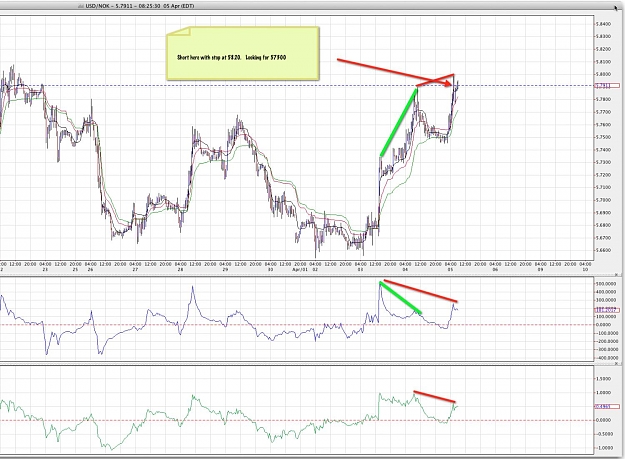Click the current value tag on middle indicator axis
The width and height of the screenshot is (625, 459).
(607, 310)
